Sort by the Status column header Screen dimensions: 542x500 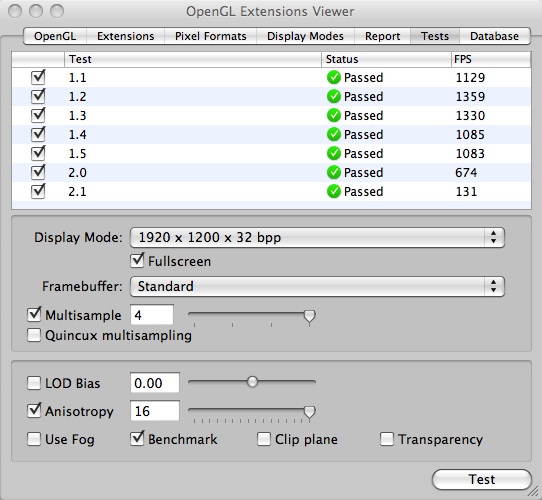pyautogui.click(x=386, y=59)
